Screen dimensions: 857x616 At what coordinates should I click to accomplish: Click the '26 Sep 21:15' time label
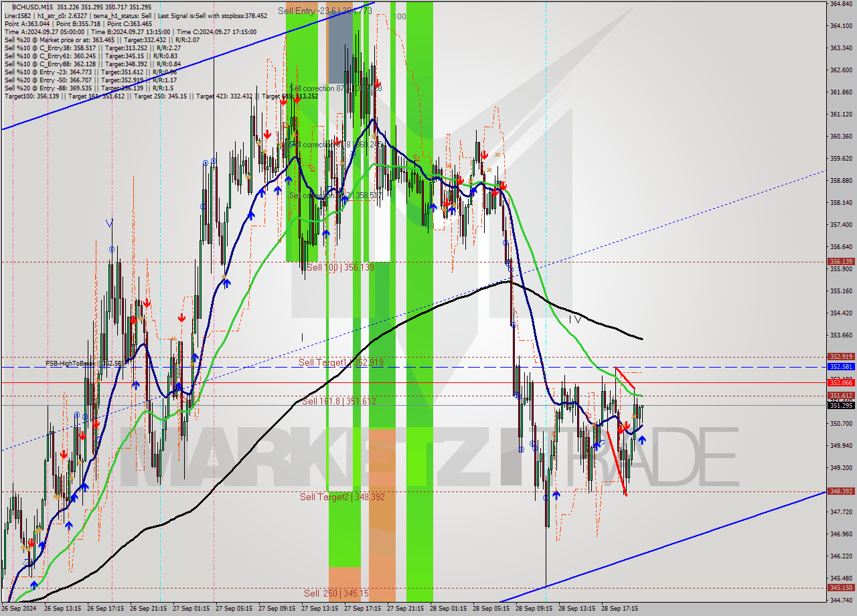tap(149, 609)
